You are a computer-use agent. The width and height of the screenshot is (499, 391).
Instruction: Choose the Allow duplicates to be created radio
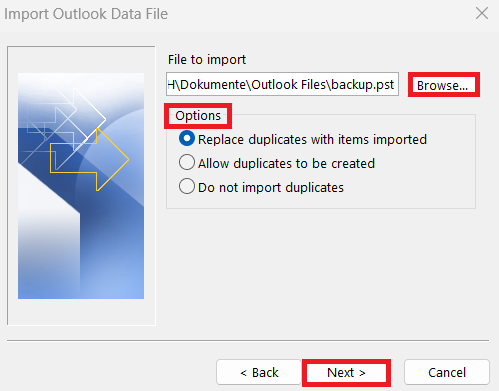tap(187, 162)
